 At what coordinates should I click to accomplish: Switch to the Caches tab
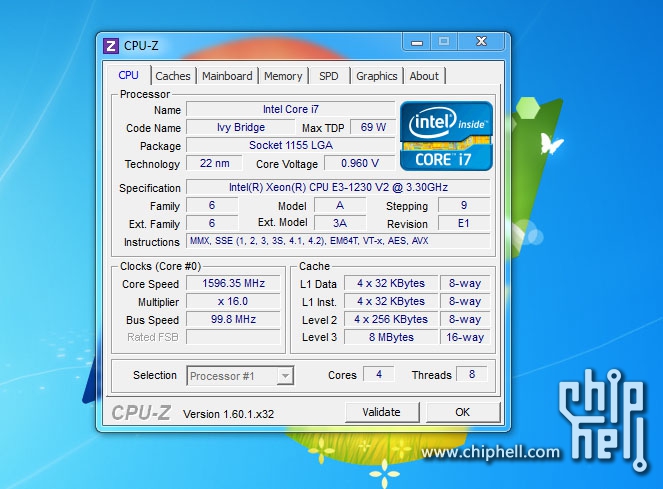point(173,76)
